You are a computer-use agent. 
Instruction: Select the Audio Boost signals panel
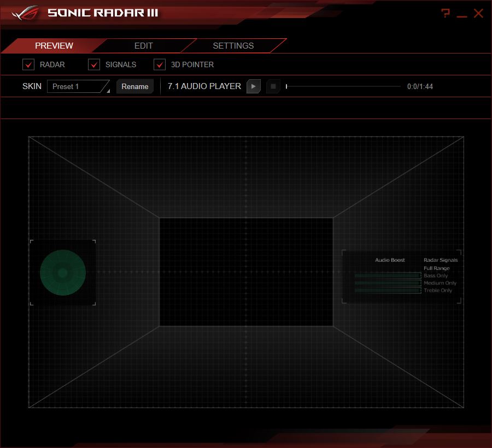pyautogui.click(x=401, y=276)
